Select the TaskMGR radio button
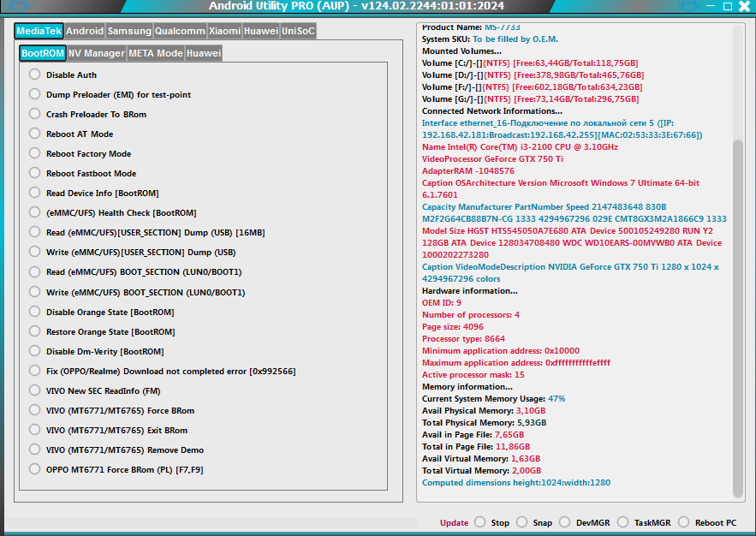 pos(623,522)
